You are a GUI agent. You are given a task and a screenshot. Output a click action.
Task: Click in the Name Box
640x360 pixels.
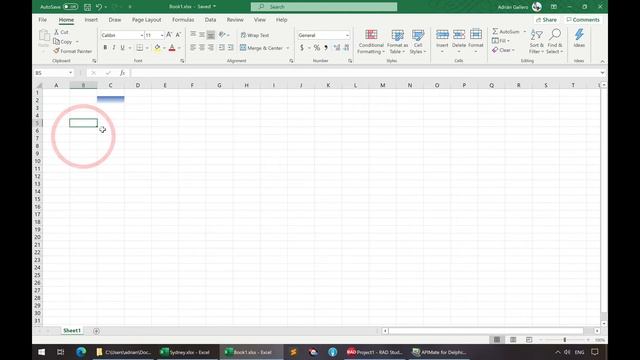(x=51, y=73)
